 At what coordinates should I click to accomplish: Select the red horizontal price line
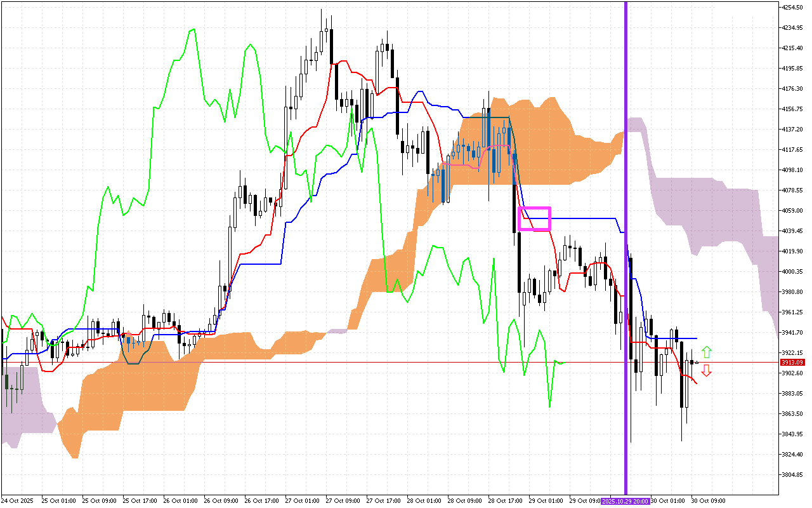(254, 362)
